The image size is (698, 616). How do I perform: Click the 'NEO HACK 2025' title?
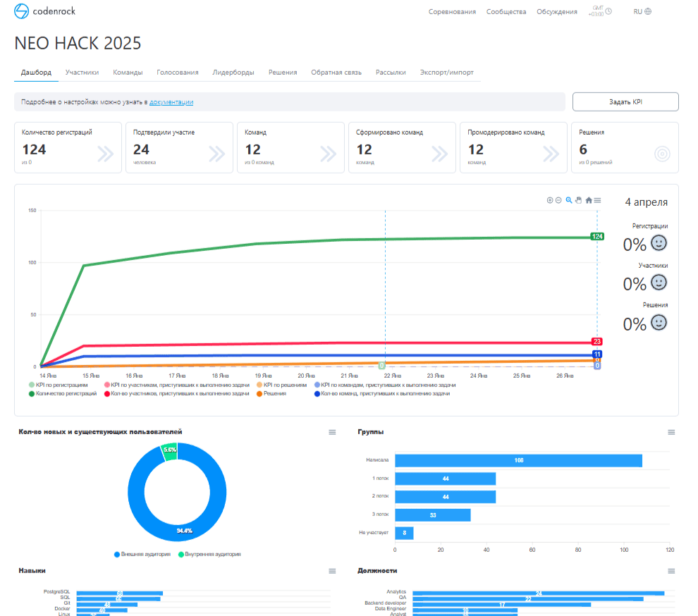click(x=78, y=43)
